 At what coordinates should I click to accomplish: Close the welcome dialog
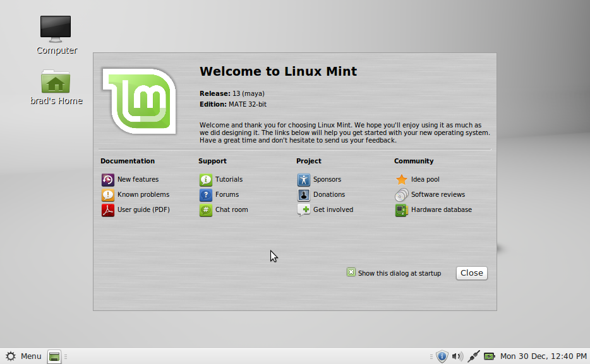471,273
